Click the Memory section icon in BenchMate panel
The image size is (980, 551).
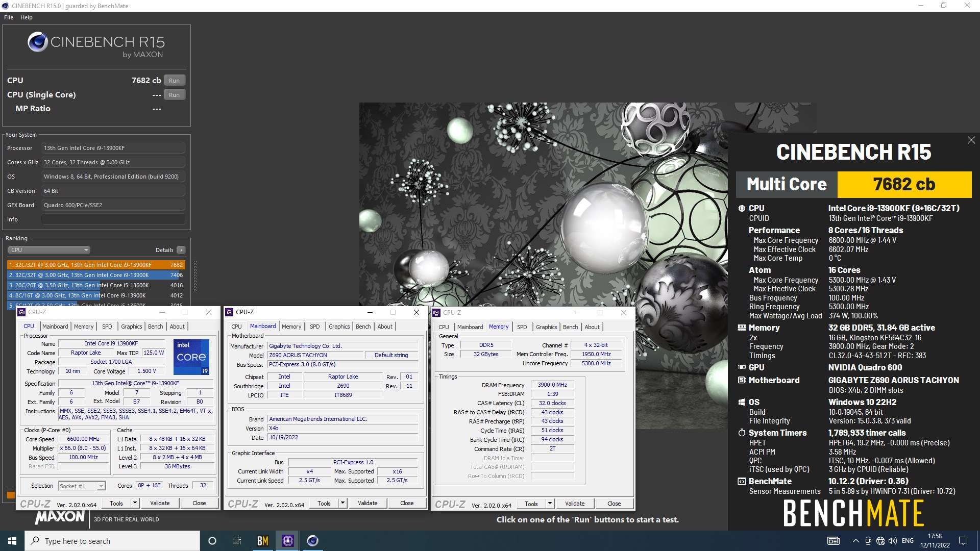click(742, 328)
